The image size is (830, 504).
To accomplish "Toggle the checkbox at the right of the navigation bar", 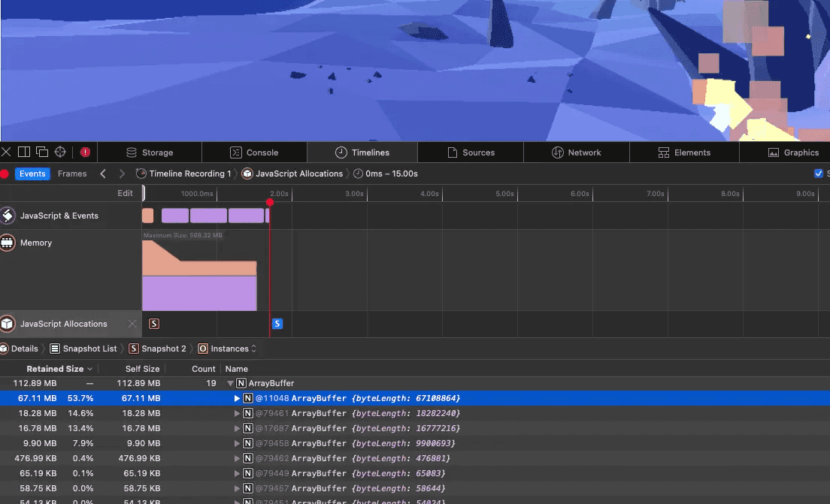I will (819, 174).
